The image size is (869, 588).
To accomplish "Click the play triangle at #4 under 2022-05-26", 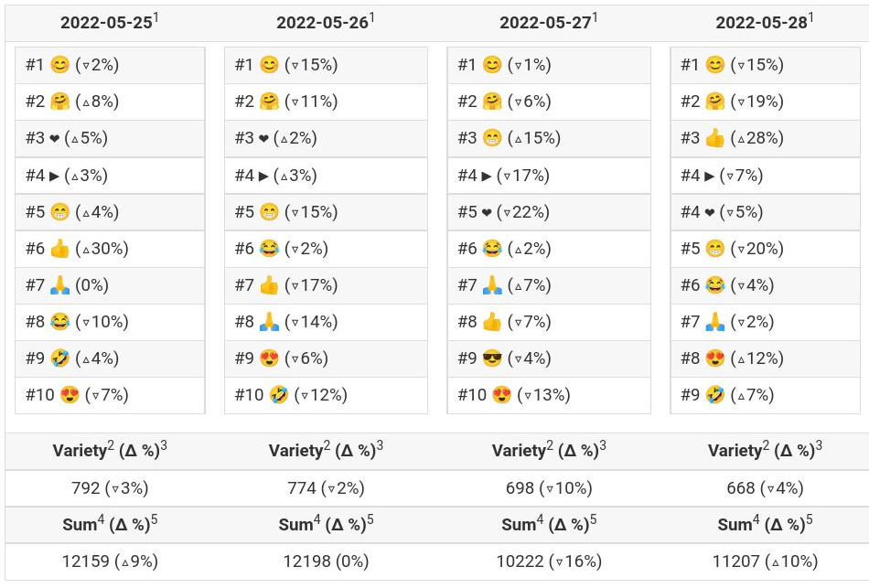I will click(x=263, y=176).
